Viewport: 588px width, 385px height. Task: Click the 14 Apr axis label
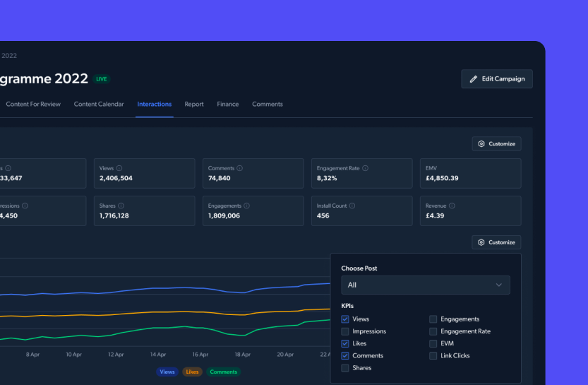coord(158,355)
